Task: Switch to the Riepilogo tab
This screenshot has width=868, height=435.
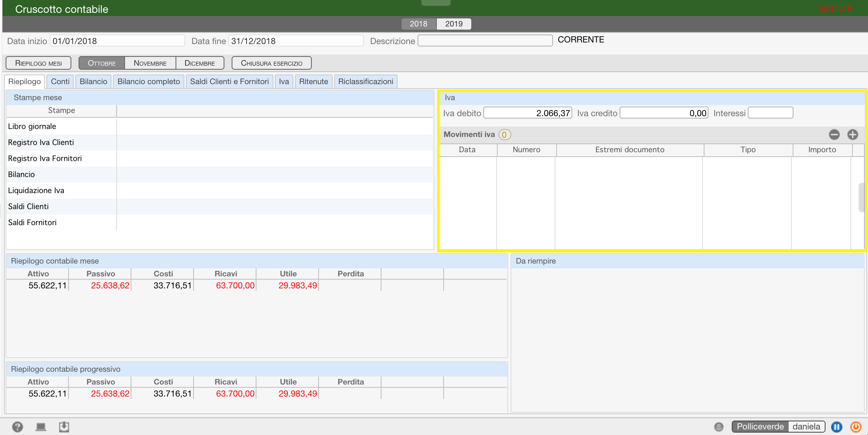Action: click(x=24, y=82)
